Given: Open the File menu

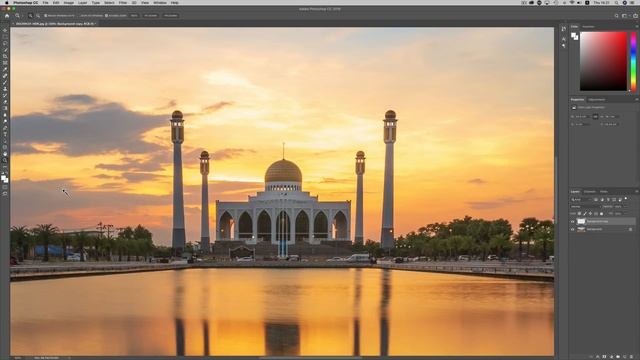Looking at the screenshot, I should (45, 2).
